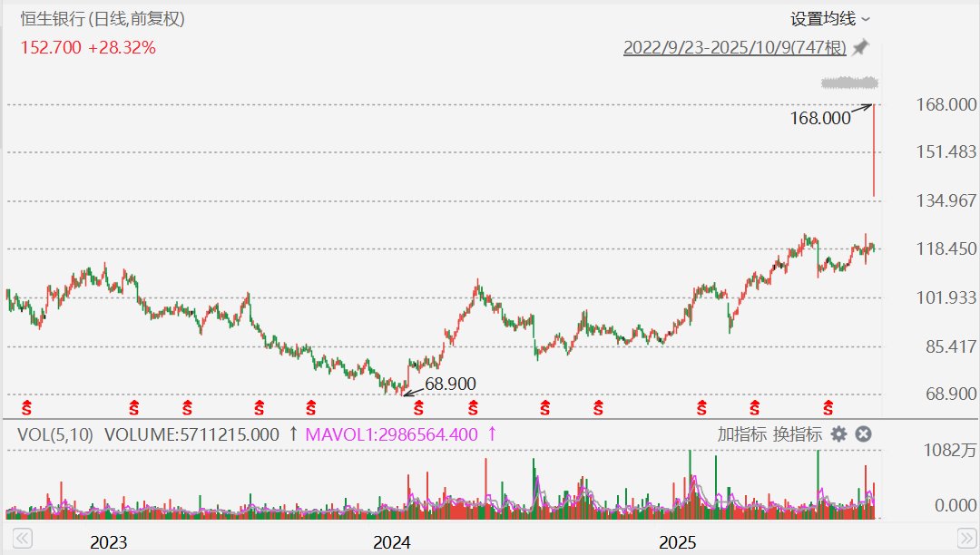Image resolution: width=980 pixels, height=555 pixels.
Task: Expand the 设置均线 dropdown
Action: point(830,18)
